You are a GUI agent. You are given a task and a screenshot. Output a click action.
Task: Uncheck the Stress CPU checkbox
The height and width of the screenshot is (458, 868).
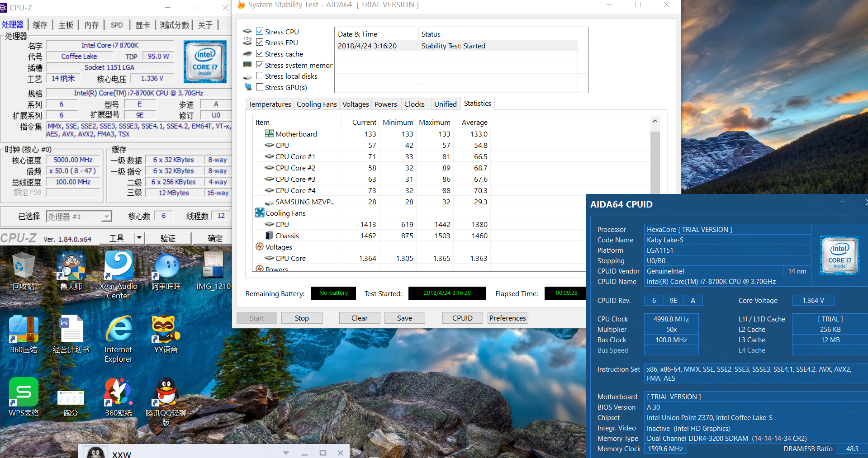(260, 32)
